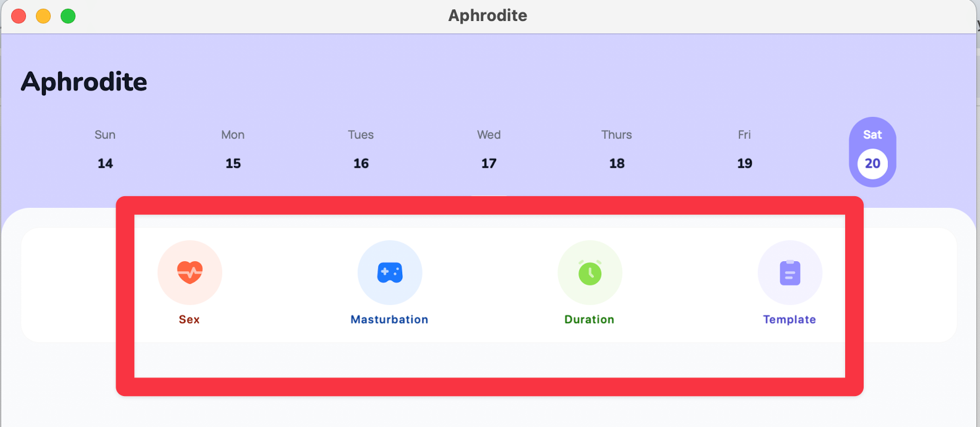
Task: Click the Masturbation text label
Action: point(389,319)
